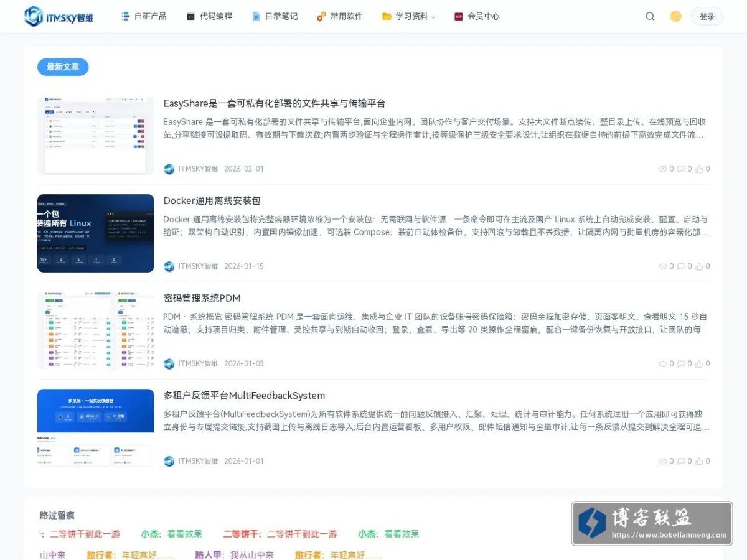Open article title 多租户反馈平台MultiFeedbackSystem

pyautogui.click(x=244, y=396)
